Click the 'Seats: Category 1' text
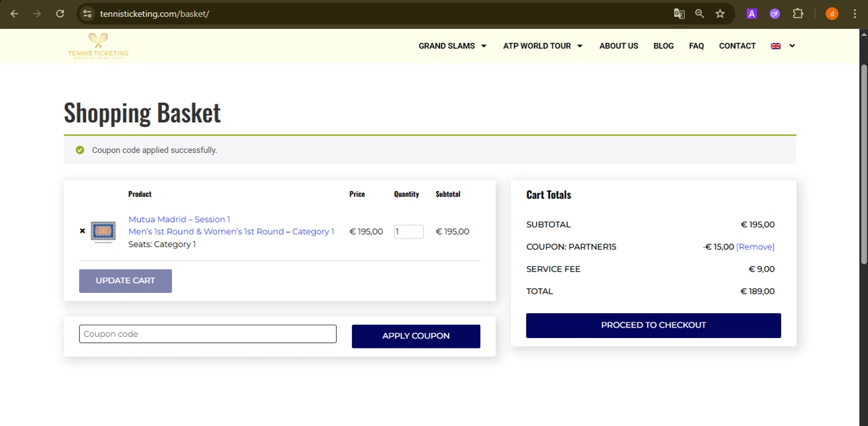This screenshot has width=868, height=426. (x=162, y=244)
